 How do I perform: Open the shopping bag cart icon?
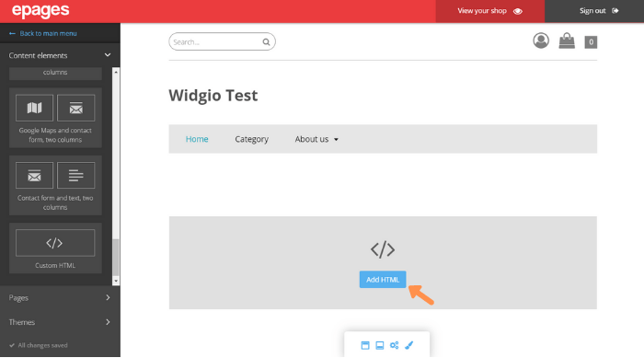(x=567, y=40)
